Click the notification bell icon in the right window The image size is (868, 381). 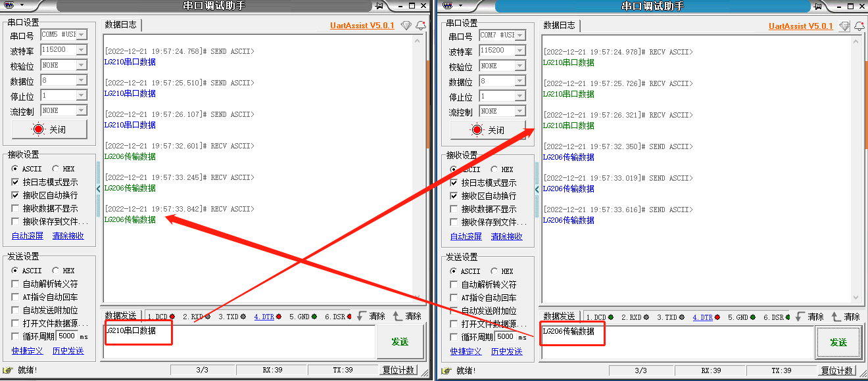(x=859, y=26)
